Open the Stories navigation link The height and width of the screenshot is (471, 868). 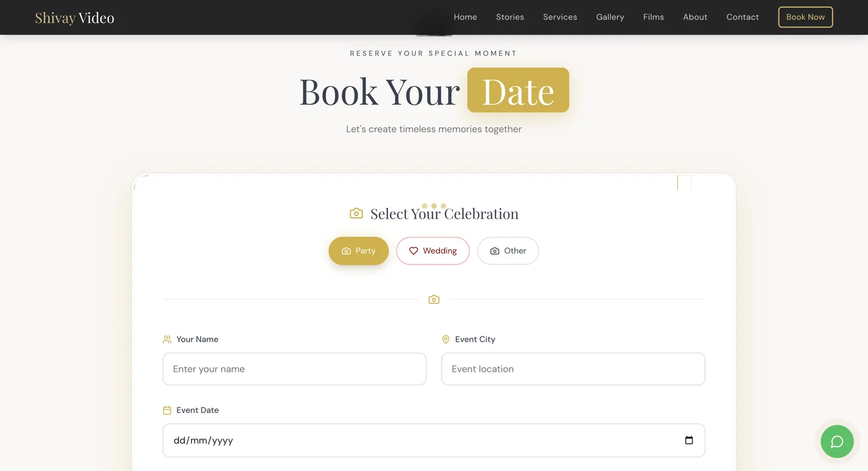point(510,17)
